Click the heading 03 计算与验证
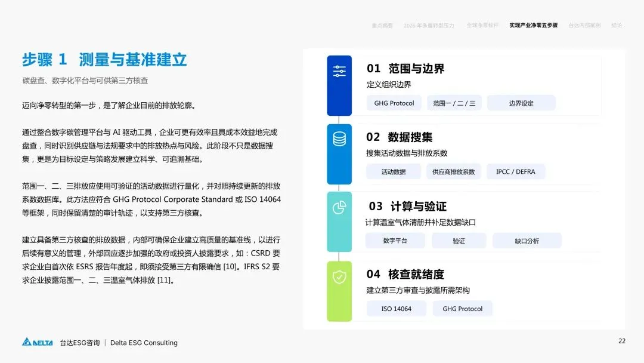The image size is (644, 363). pos(407,206)
